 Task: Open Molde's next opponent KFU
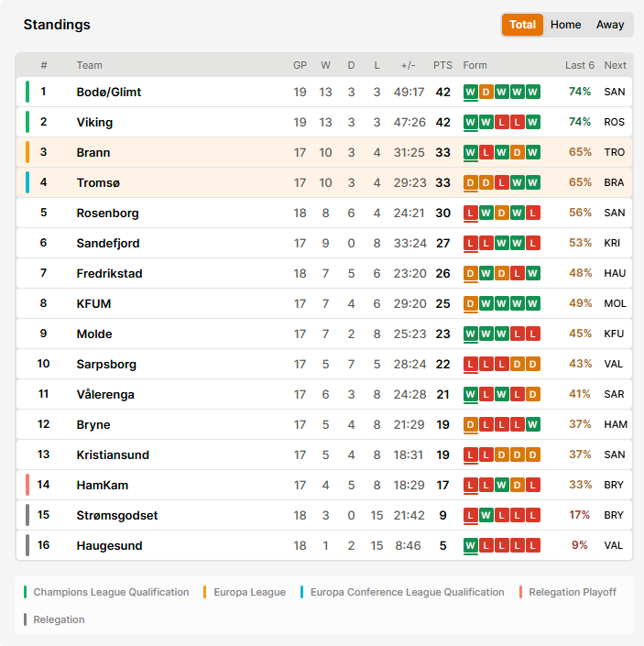(x=614, y=334)
